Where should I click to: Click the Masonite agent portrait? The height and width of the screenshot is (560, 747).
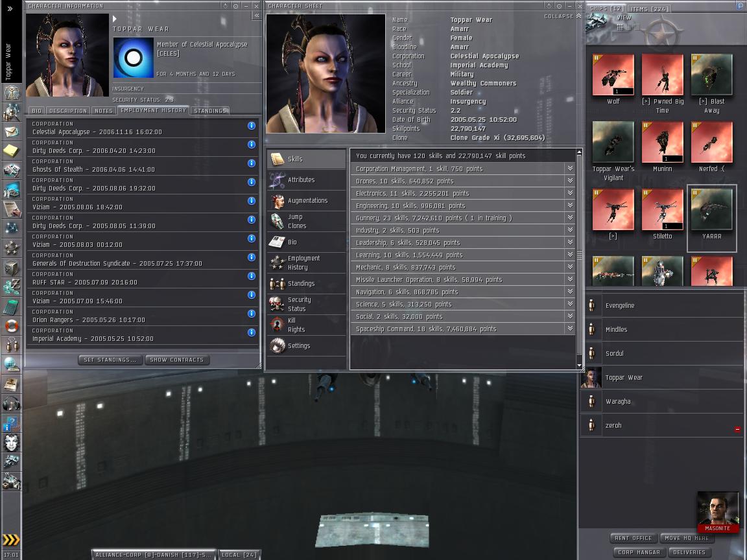coord(717,511)
